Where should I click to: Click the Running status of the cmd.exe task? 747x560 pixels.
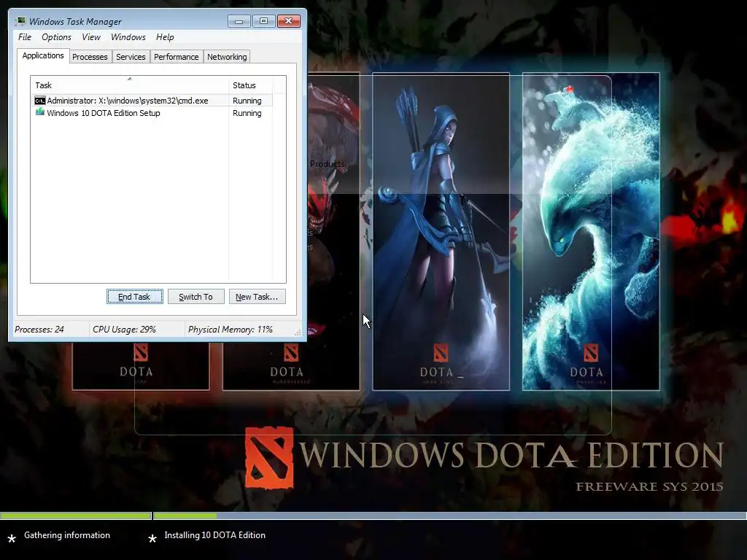pos(247,101)
